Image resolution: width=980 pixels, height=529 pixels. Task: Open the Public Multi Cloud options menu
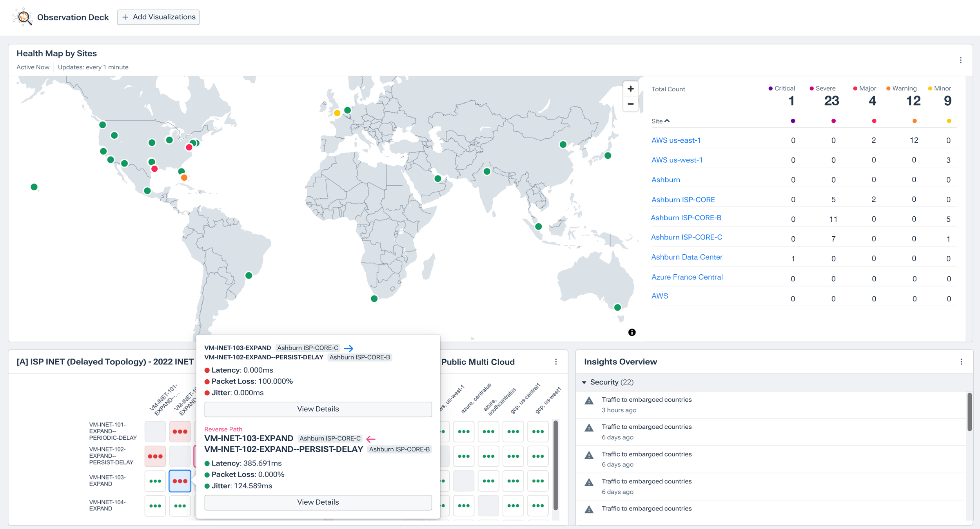point(556,362)
